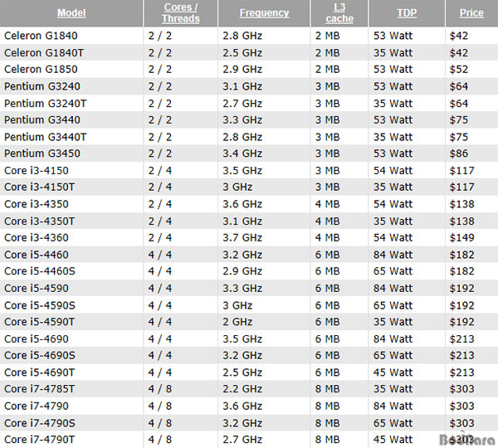
Task: Click the 2 GHz frequency of Core i5-4590T
Action: 237,322
